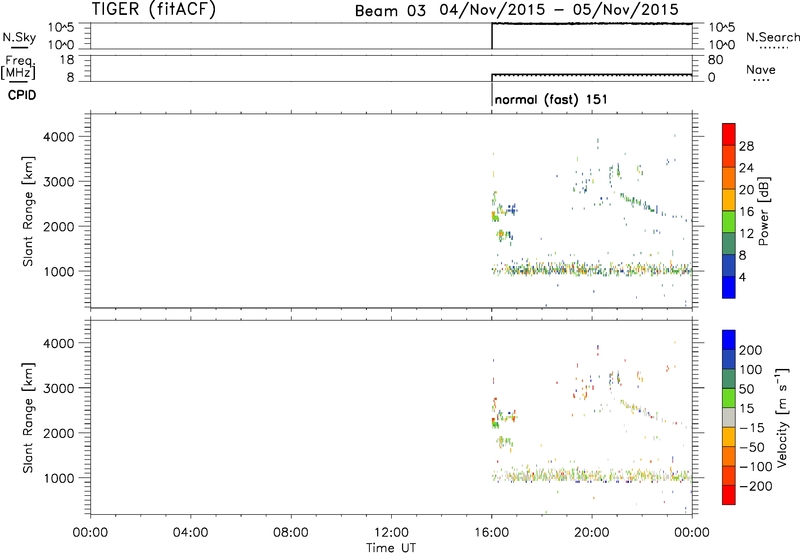Click the "Nave" legend label

[x=761, y=69]
